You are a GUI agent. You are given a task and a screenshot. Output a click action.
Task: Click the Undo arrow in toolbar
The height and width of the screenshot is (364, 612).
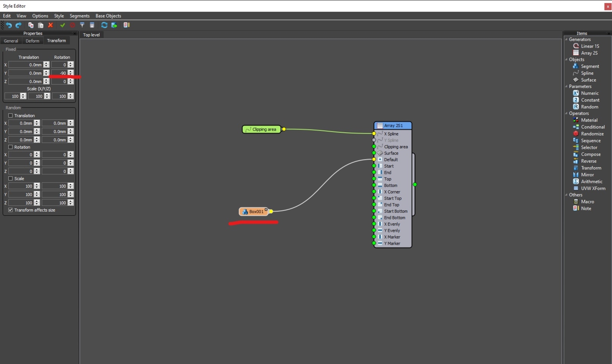tap(9, 25)
